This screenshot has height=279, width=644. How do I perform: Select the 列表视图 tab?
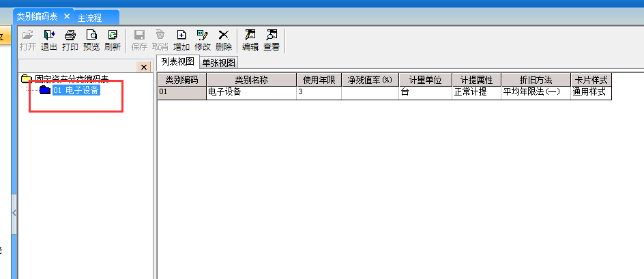click(178, 62)
